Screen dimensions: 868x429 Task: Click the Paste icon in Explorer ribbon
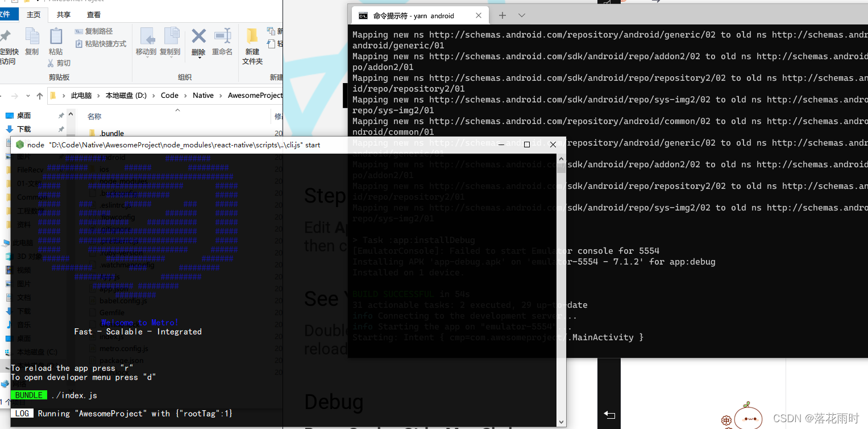(x=56, y=37)
